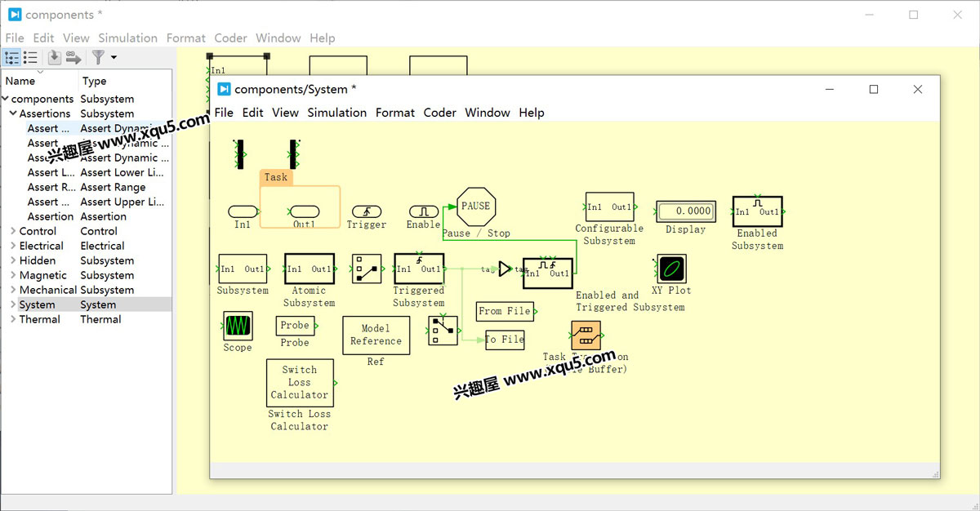The width and height of the screenshot is (980, 511).
Task: Select the Scope block
Action: [238, 326]
